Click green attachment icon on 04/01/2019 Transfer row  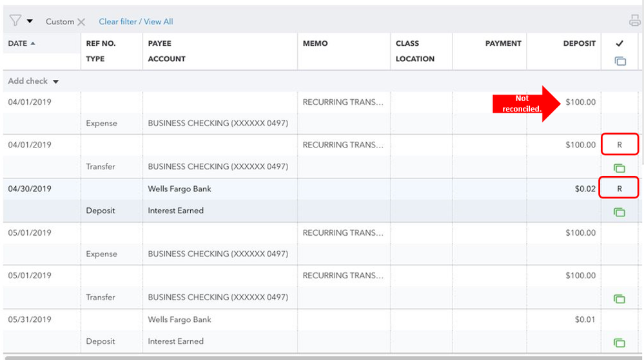[620, 168]
